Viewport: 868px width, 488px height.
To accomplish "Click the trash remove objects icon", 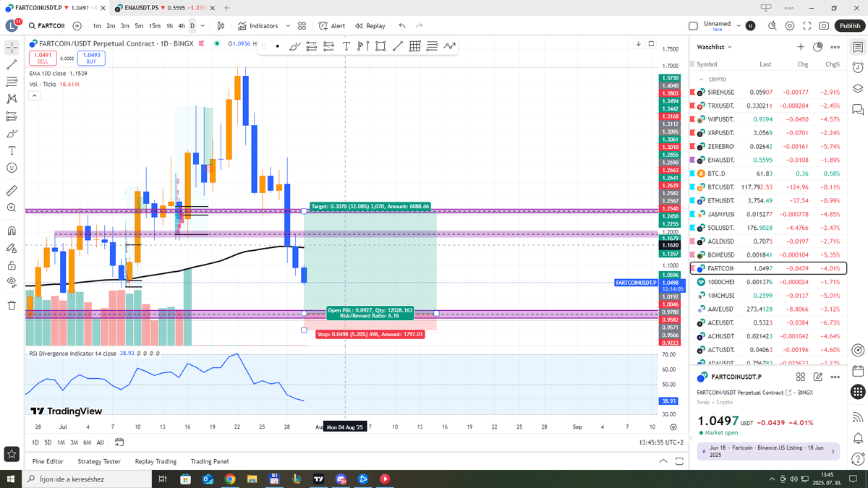I will (x=12, y=305).
